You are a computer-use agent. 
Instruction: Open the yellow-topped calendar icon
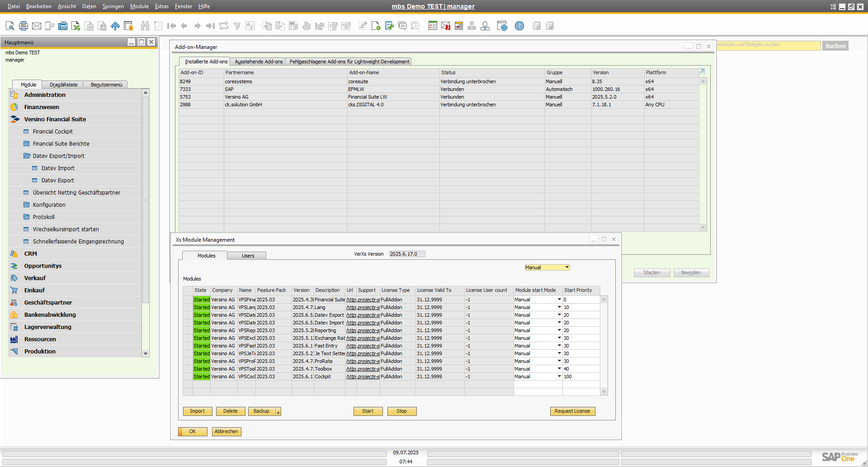pyautogui.click(x=459, y=26)
